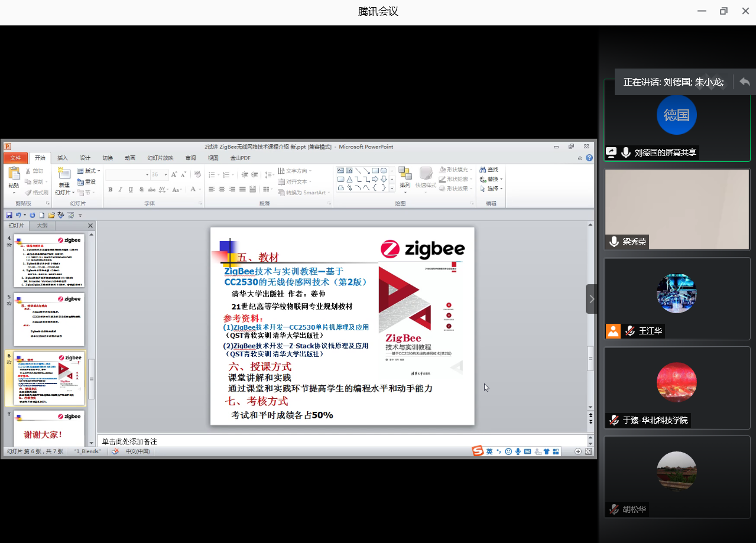Click the Save icon in quick access toolbar
Image resolution: width=756 pixels, height=543 pixels.
pyautogui.click(x=9, y=216)
